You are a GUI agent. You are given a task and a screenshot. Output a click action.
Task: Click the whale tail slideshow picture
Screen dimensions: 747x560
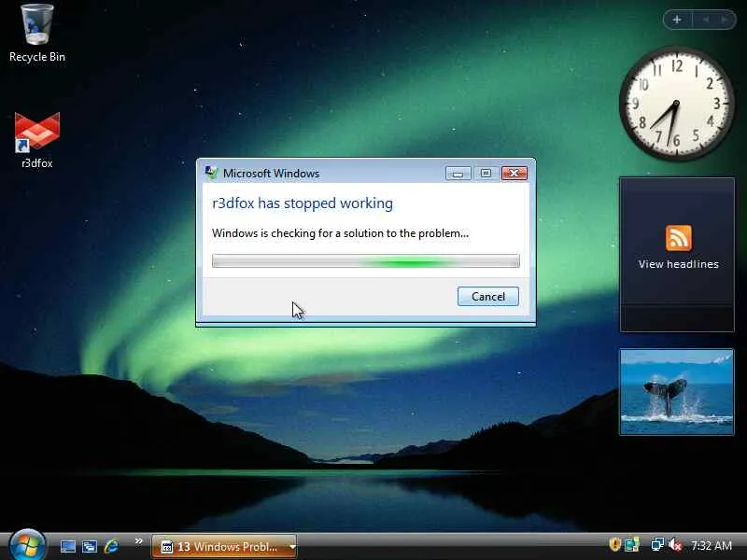676,392
